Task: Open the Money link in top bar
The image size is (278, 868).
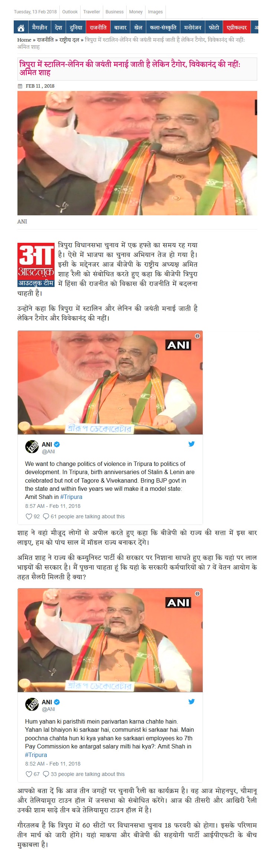Action: [136, 12]
